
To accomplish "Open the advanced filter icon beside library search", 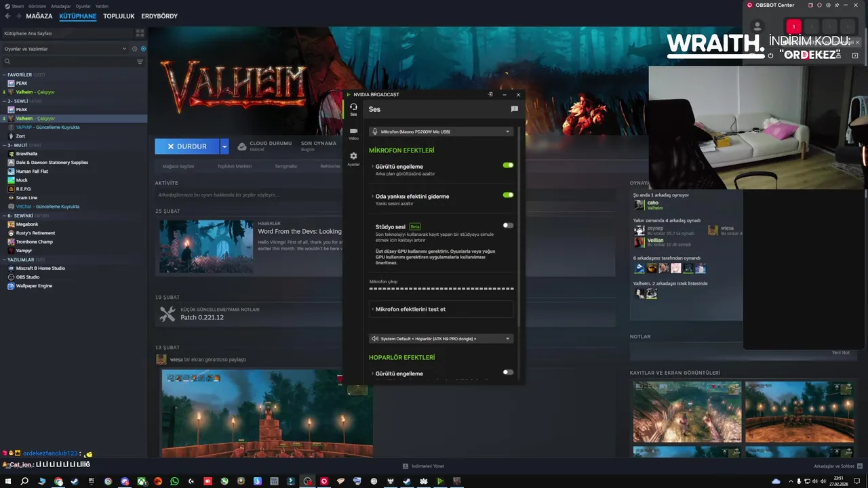I will (x=140, y=62).
